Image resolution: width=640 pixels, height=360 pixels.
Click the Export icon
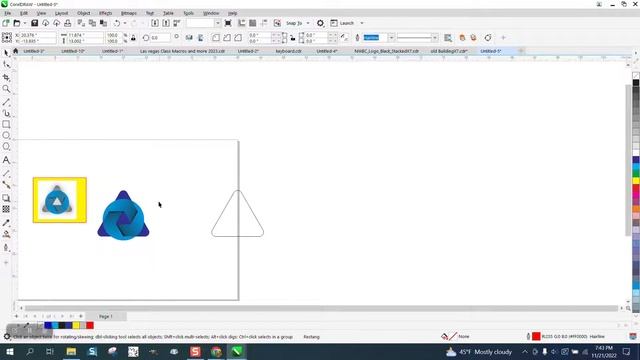tap(166, 23)
